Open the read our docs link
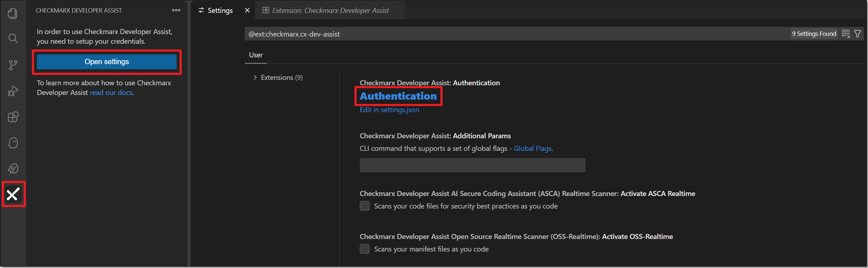 point(111,92)
